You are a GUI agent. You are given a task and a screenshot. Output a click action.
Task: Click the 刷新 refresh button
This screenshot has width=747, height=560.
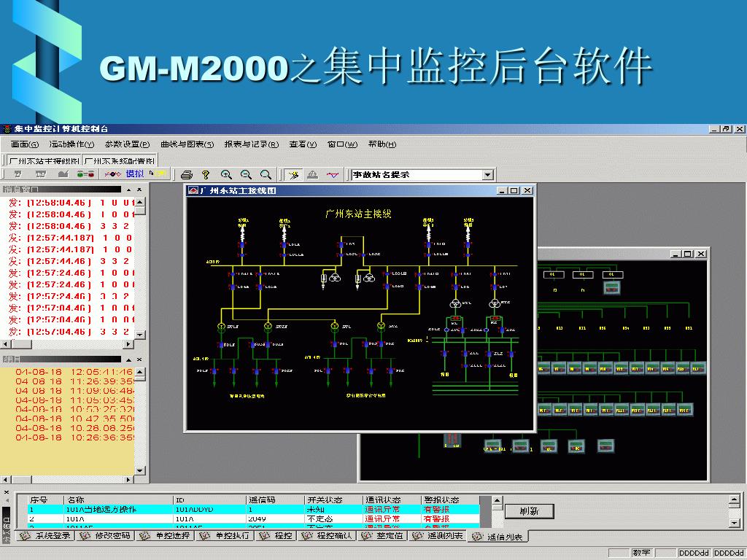point(529,511)
